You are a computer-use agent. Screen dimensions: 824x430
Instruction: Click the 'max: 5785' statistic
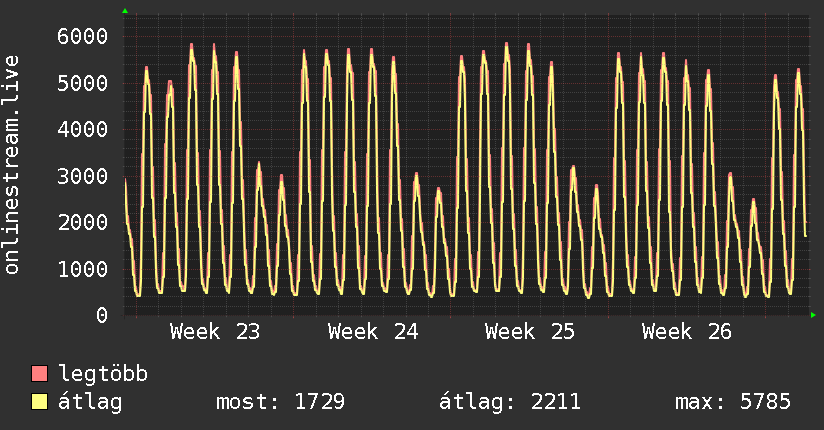pos(733,402)
